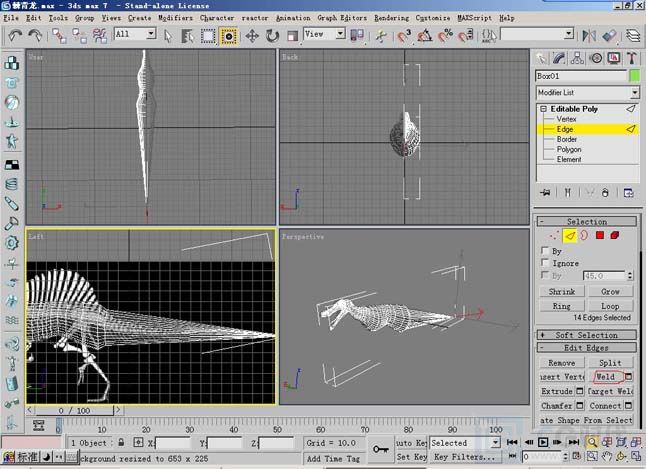Activate the Select and Rotate tool
Viewport: 646px width, 469px height.
point(272,36)
